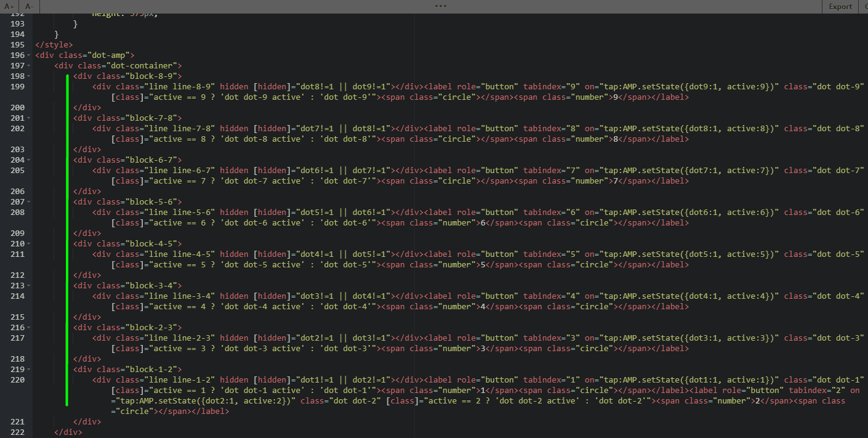
Task: Click the Export button
Action: 840,6
